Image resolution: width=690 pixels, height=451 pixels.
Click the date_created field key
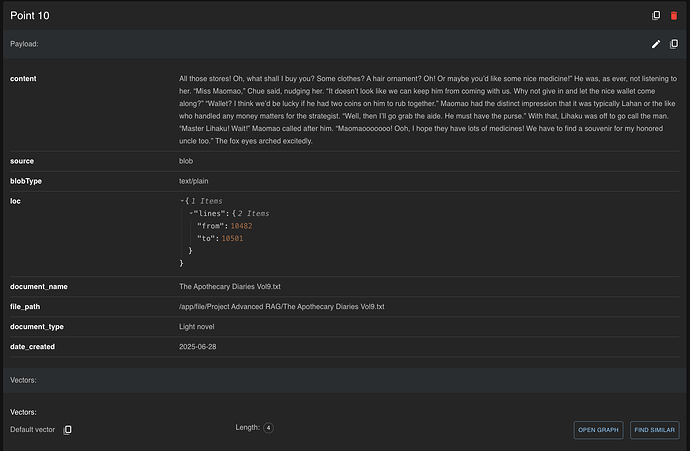(33, 347)
